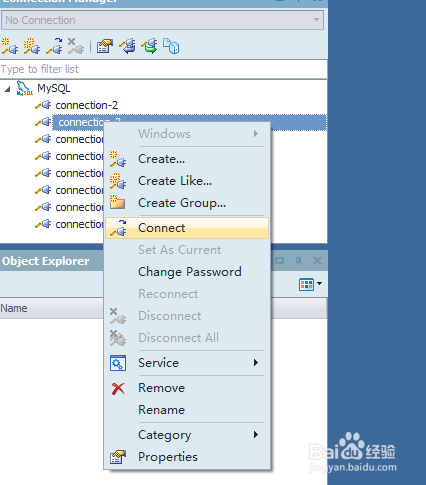426x485 pixels.
Task: Collapse the MySQL tree node
Action: pos(7,89)
